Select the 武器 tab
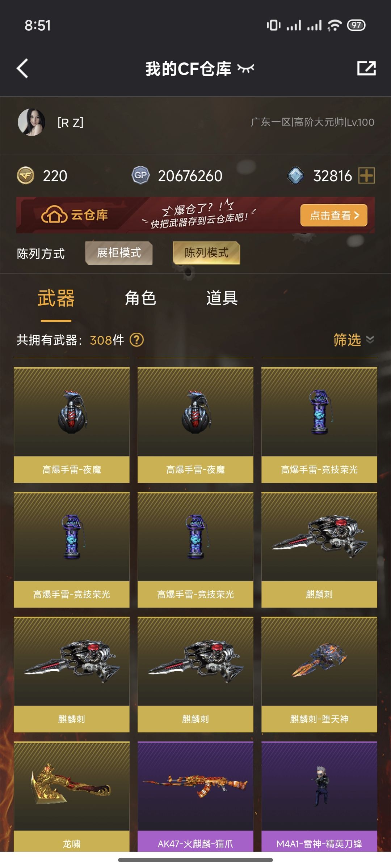The width and height of the screenshot is (391, 868). 56,298
